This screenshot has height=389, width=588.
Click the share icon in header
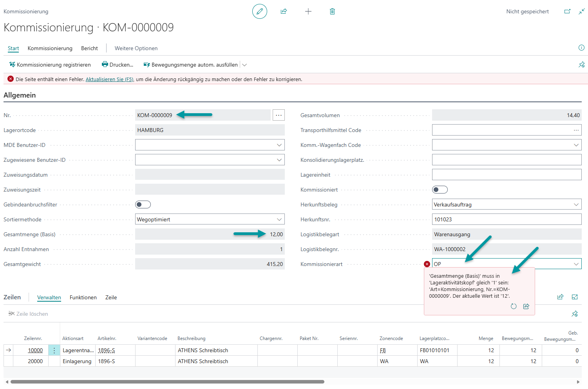click(x=284, y=11)
